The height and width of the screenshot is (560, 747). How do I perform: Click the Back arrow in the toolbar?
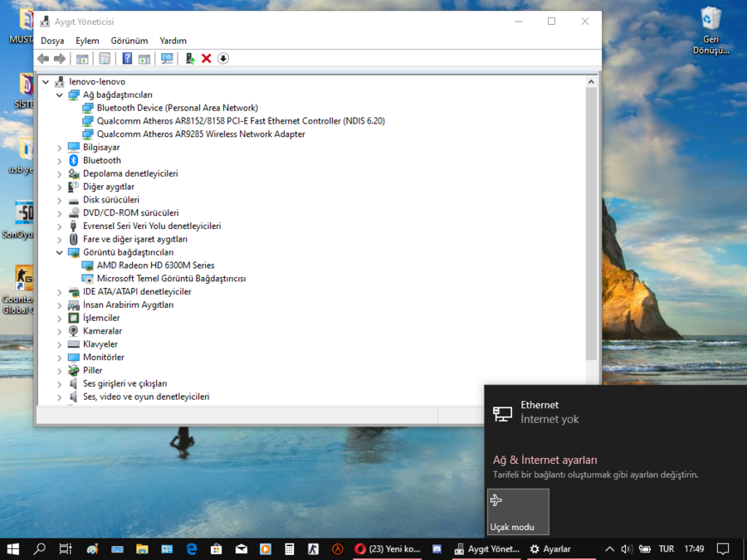click(x=43, y=59)
